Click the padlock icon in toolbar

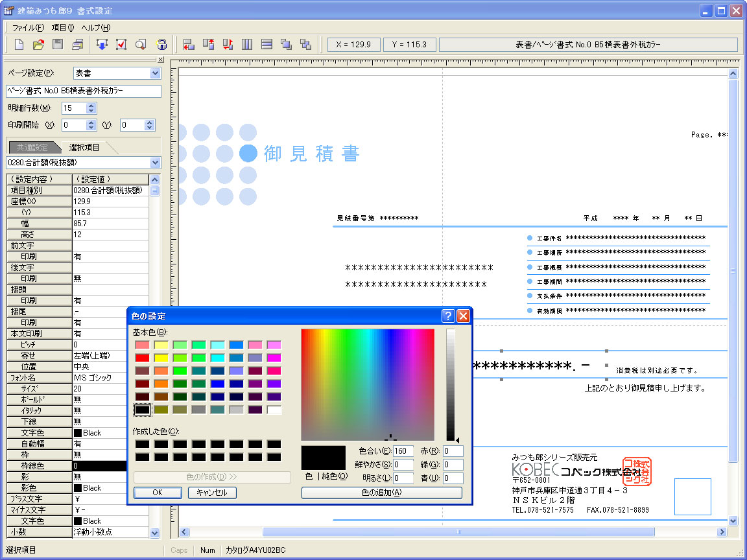pyautogui.click(x=161, y=45)
